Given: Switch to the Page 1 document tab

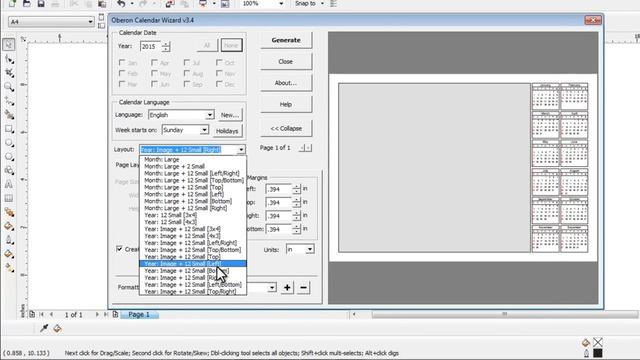Looking at the screenshot, I should point(139,315).
